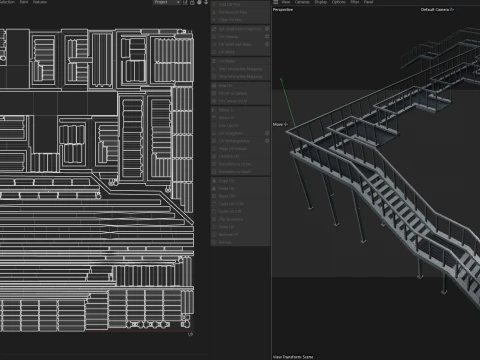Screen dimensions: 480x360
Task: Click Restore UV
Action: point(240,234)
